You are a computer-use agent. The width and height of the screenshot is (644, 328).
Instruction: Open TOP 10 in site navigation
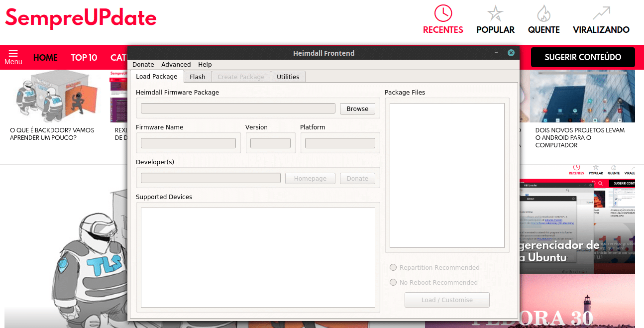coord(84,57)
